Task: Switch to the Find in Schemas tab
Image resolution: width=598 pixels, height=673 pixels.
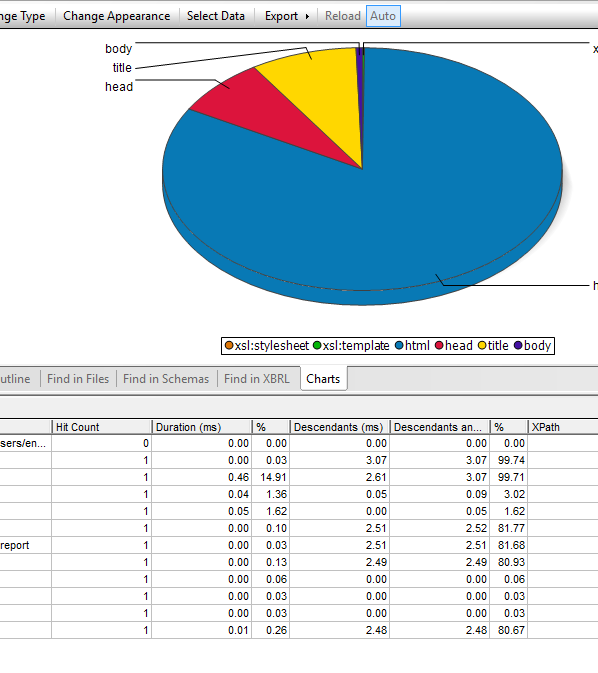Action: pos(166,379)
